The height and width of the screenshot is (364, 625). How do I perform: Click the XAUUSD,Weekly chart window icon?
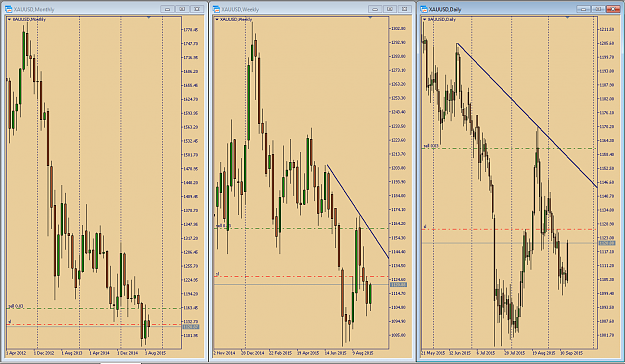pos(216,9)
